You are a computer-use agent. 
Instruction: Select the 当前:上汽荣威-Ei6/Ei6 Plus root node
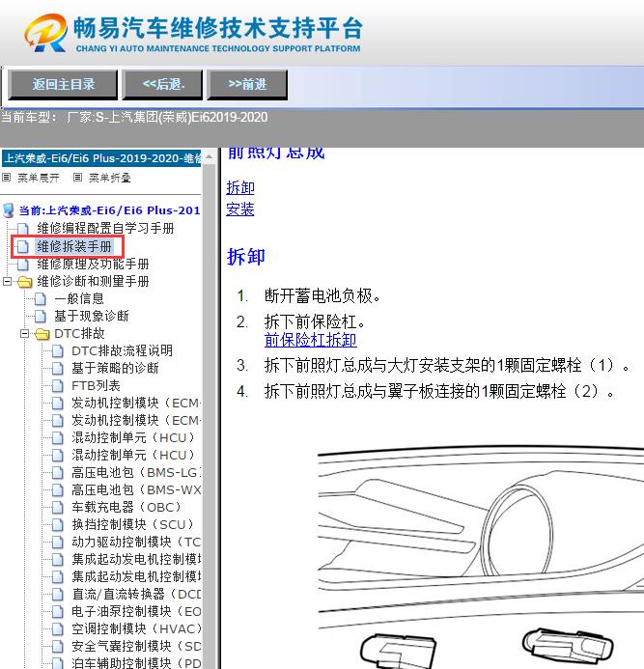109,210
